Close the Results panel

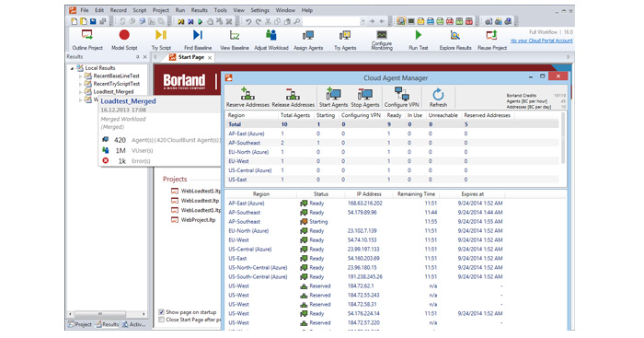(144, 57)
